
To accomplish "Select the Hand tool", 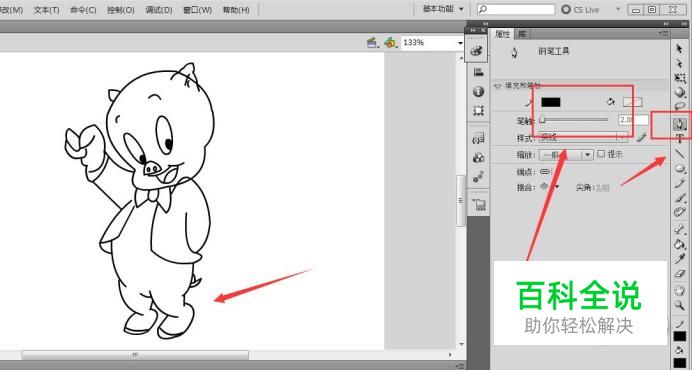I will [x=680, y=290].
